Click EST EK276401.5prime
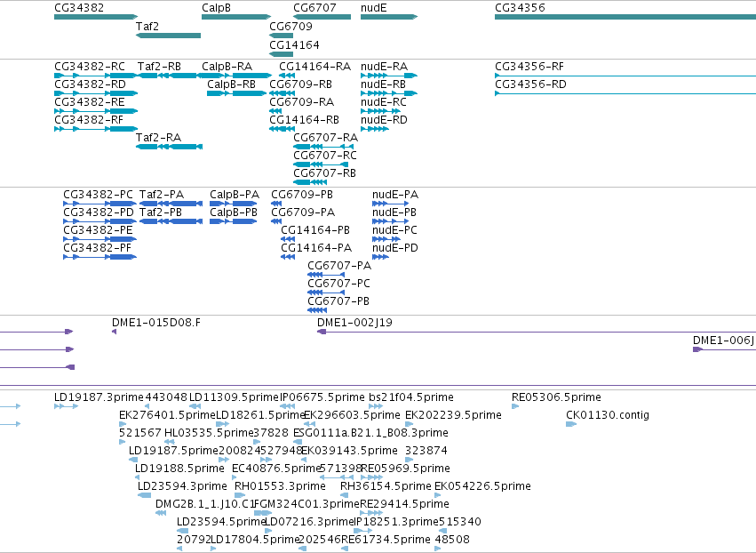Image resolution: width=756 pixels, height=553 pixels. pos(167,415)
